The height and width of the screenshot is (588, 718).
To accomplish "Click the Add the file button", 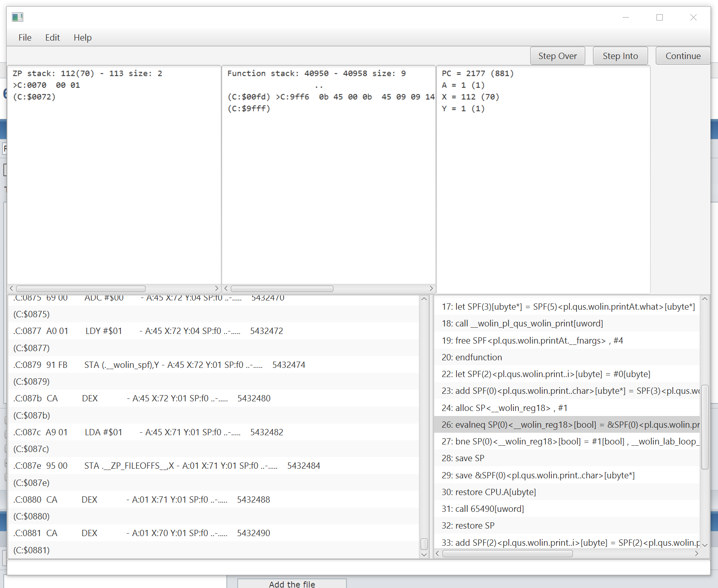I will pyautogui.click(x=292, y=583).
